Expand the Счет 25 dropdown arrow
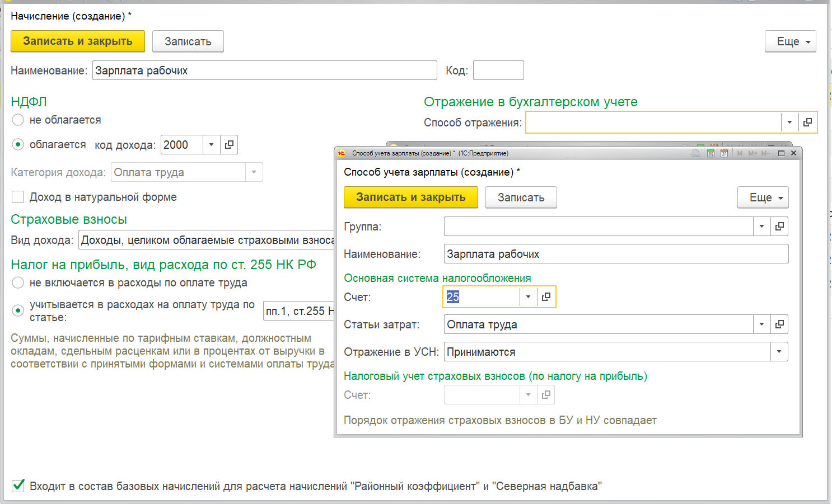Viewport: 832px width, 504px height. tap(528, 297)
